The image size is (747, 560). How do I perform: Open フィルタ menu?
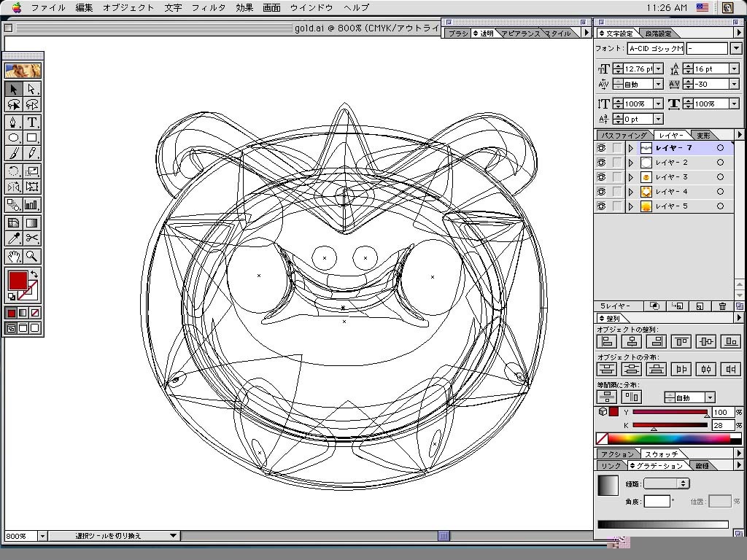click(208, 7)
